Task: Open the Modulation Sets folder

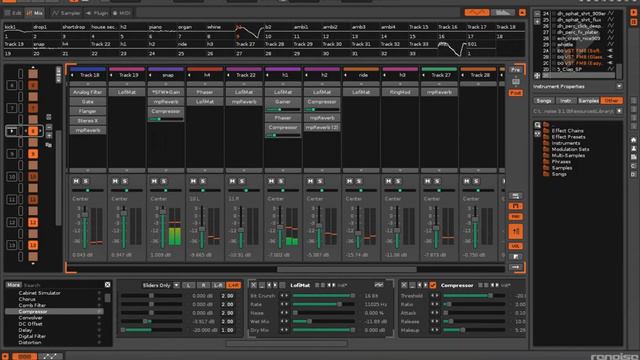Action: [570, 149]
